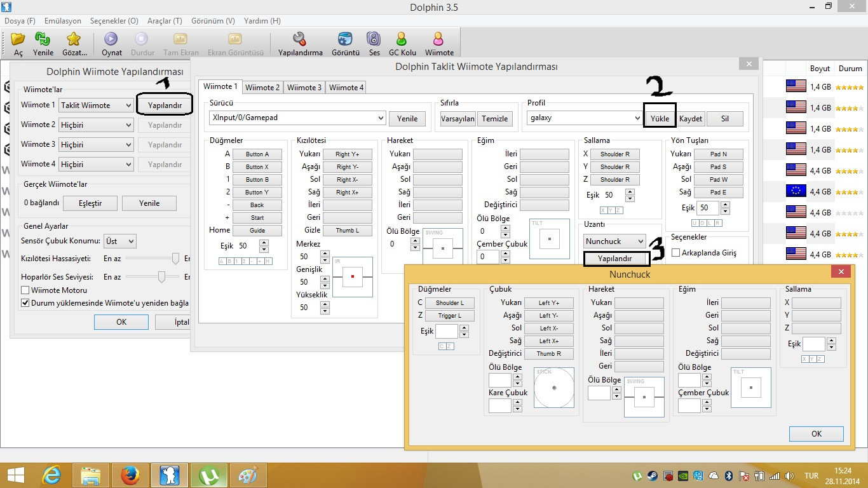The image size is (868, 488).
Task: Click the Dolphin taskbar icon
Action: 169,475
